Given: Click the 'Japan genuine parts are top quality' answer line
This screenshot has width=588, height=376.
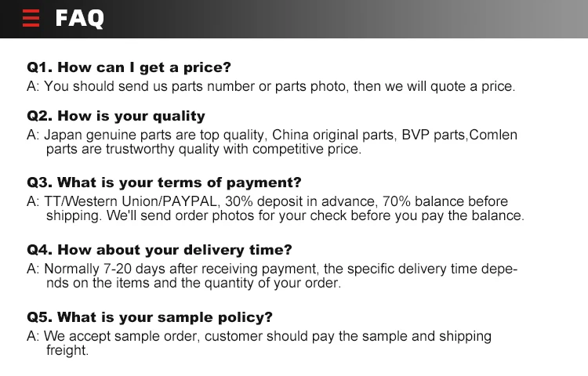Looking at the screenshot, I should (x=272, y=135).
